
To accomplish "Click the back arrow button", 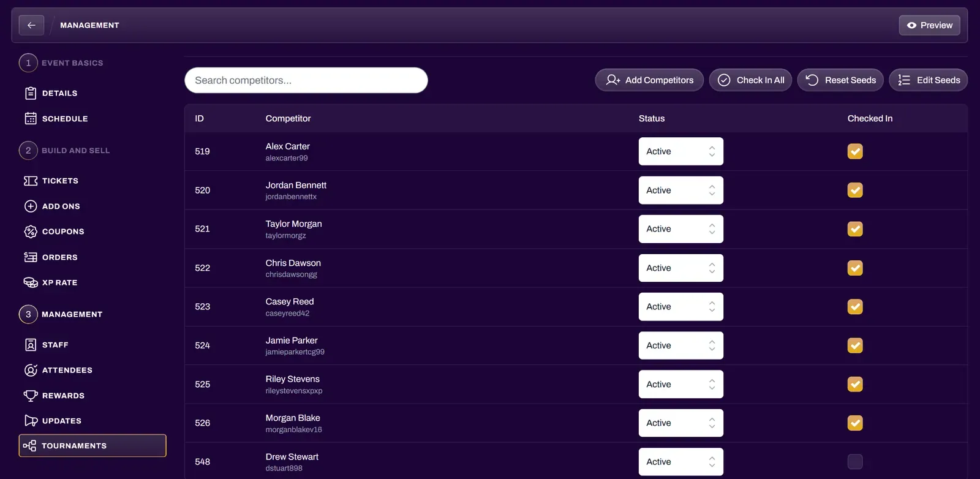I will pyautogui.click(x=31, y=25).
